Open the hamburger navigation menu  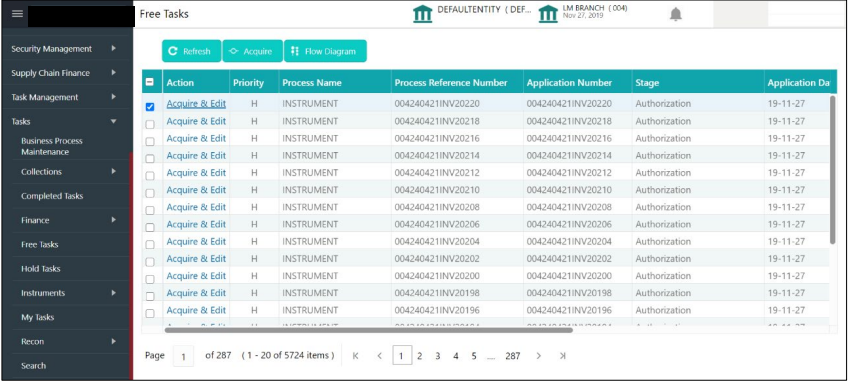coord(17,14)
